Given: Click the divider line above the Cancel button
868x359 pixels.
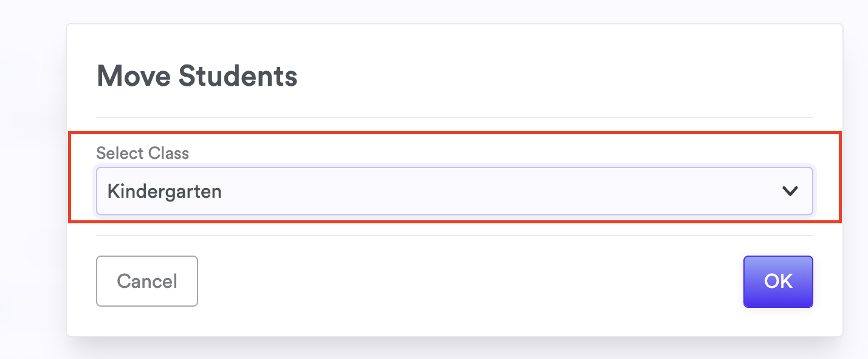Looking at the screenshot, I should point(454,235).
